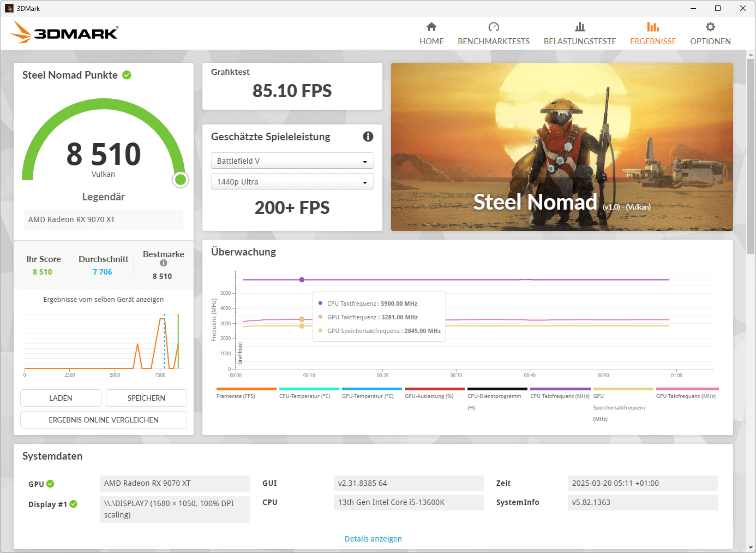Open Benchmarktests gauge icon

494,27
